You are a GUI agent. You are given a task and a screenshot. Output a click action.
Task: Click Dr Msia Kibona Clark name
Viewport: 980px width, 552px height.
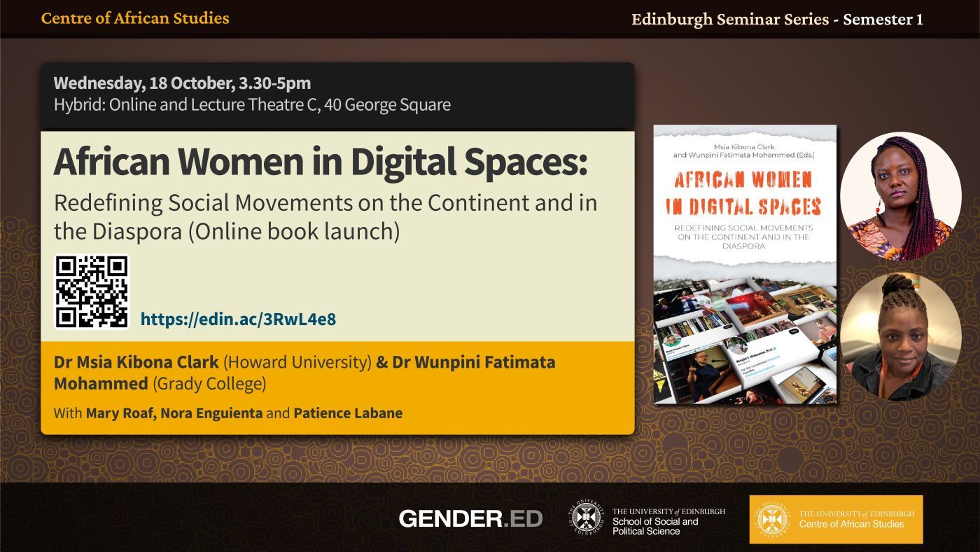click(136, 362)
